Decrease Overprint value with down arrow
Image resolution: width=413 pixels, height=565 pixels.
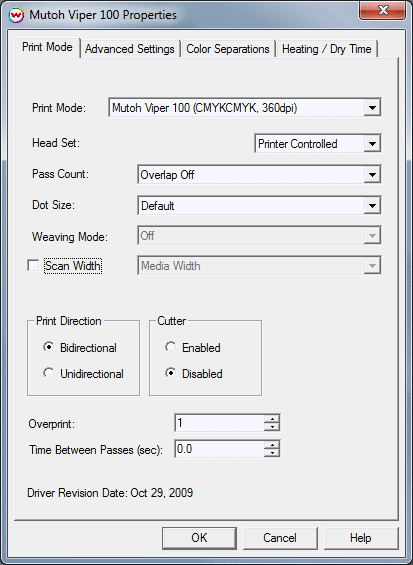pos(272,427)
